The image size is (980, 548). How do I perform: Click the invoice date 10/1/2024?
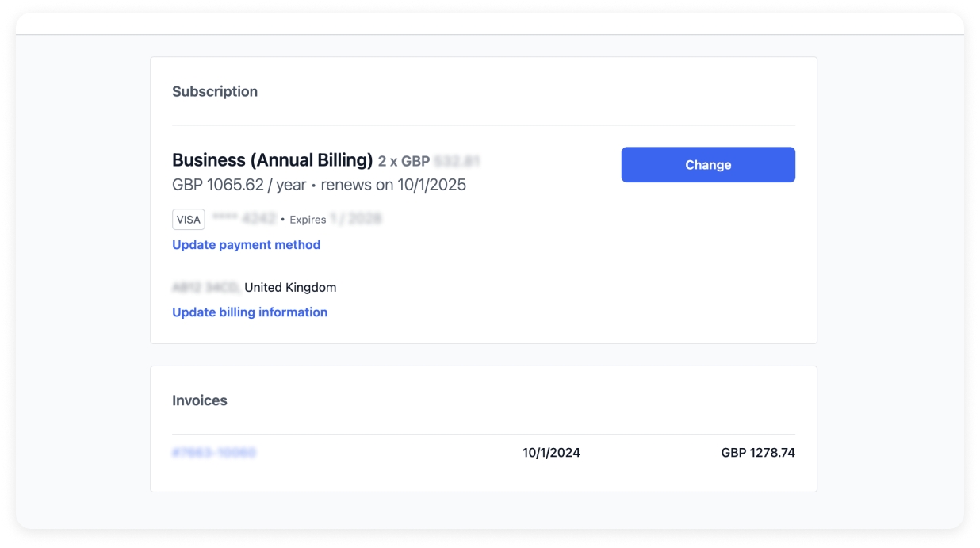551,453
